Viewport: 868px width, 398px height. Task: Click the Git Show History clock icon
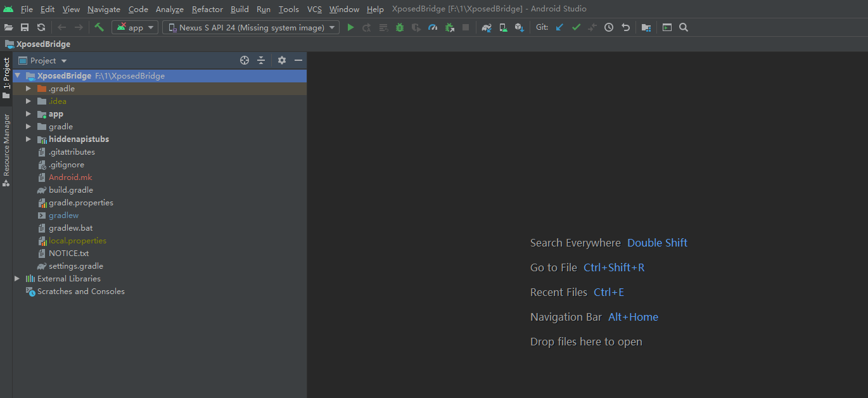click(x=609, y=27)
